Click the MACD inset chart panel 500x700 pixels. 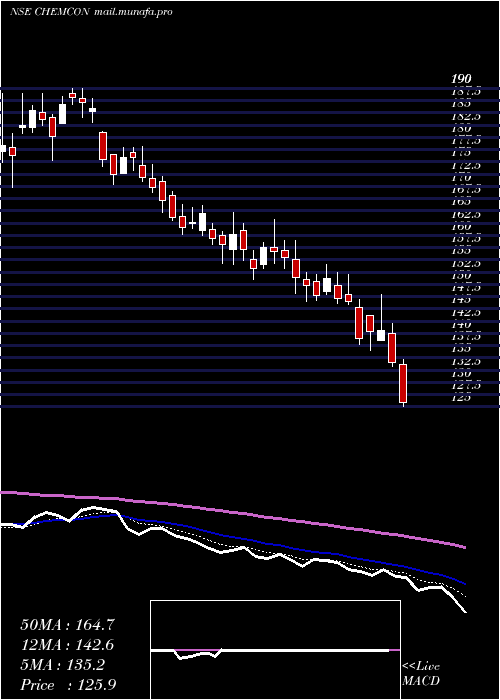coord(275,650)
